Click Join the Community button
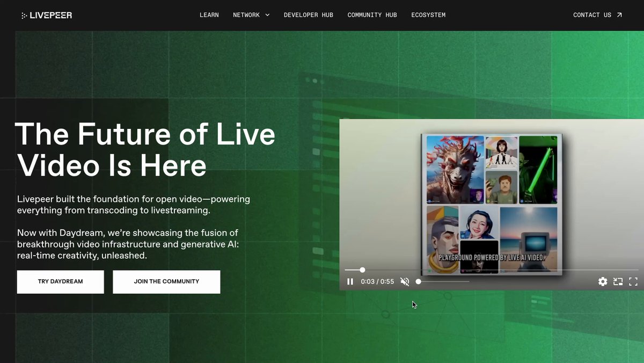 pos(166,282)
